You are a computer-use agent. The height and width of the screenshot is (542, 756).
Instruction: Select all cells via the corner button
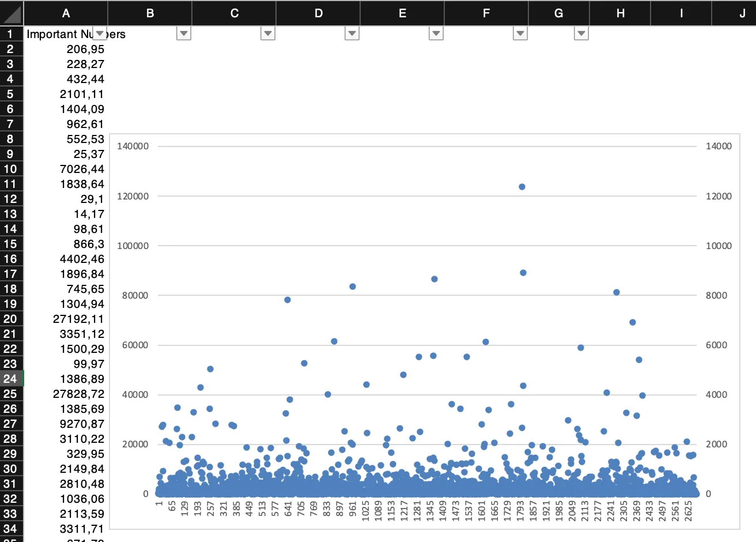(x=11, y=13)
